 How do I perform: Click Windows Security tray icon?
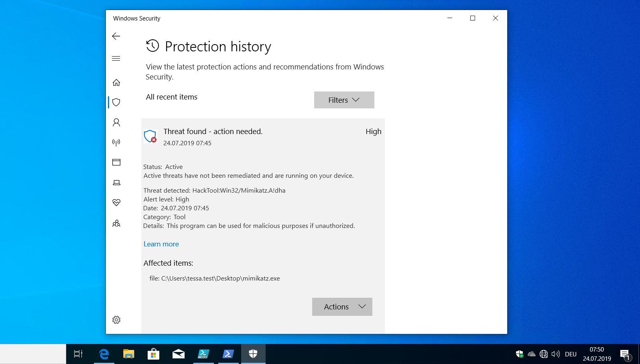(x=520, y=354)
